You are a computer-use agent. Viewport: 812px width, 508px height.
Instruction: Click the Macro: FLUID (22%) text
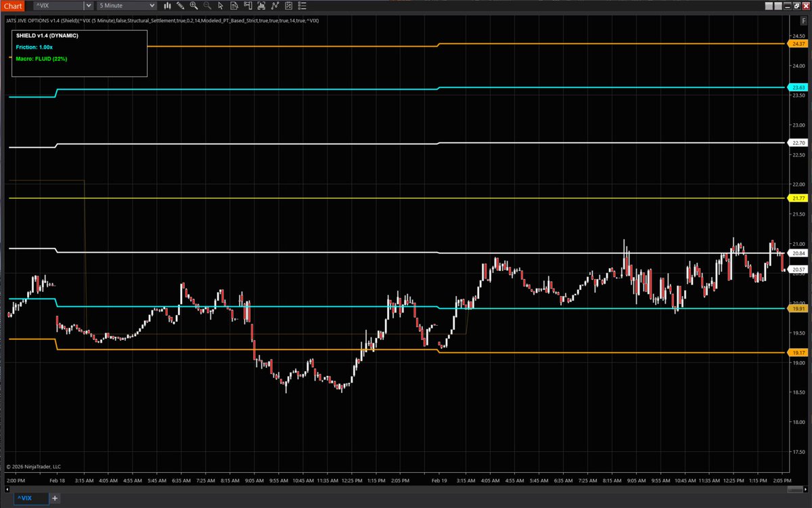[41, 59]
